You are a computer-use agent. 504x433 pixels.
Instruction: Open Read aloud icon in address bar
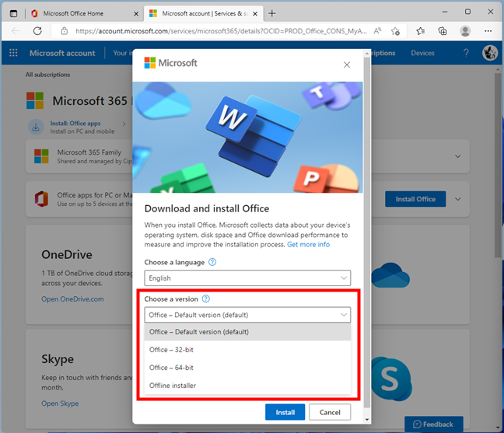(x=377, y=31)
